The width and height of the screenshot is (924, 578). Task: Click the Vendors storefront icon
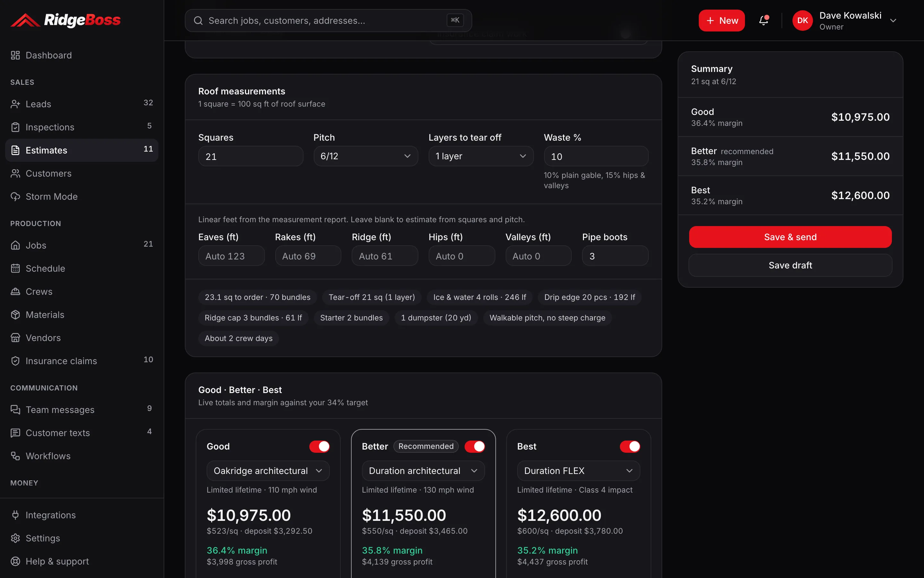(x=15, y=338)
